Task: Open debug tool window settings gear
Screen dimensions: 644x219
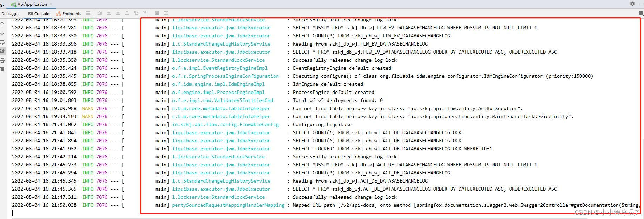Action: [632, 4]
